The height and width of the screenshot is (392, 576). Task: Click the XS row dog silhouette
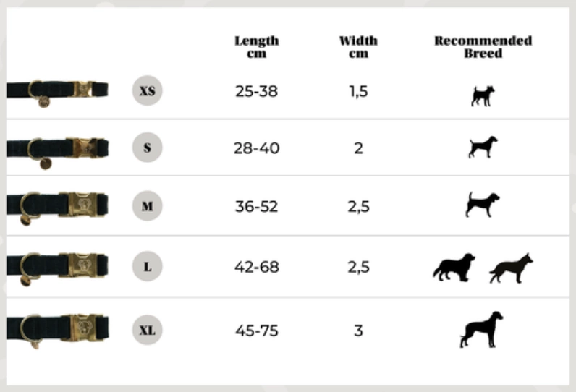[483, 95]
